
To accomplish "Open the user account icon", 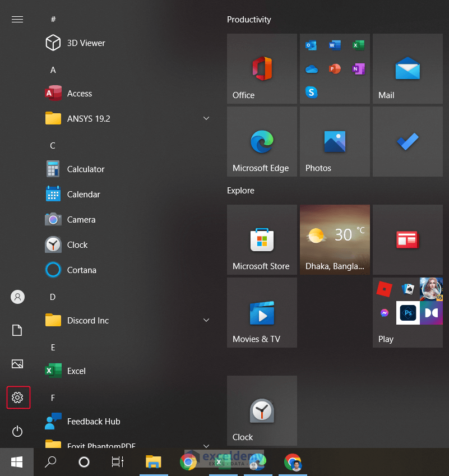I will 17,297.
